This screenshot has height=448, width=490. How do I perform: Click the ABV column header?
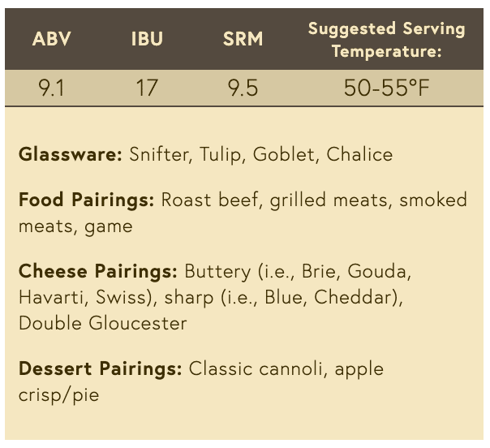click(52, 39)
